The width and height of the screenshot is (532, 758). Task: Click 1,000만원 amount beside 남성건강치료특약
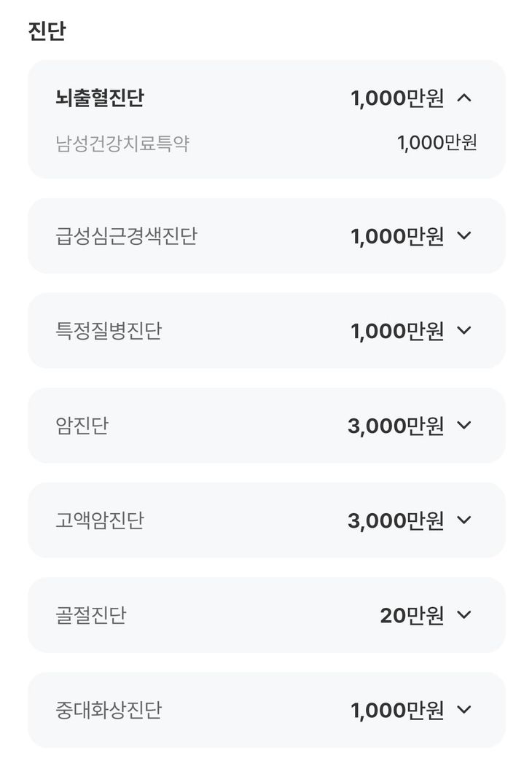(437, 143)
